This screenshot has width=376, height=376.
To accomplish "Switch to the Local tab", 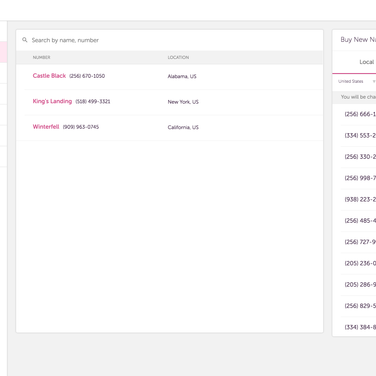I will 366,62.
